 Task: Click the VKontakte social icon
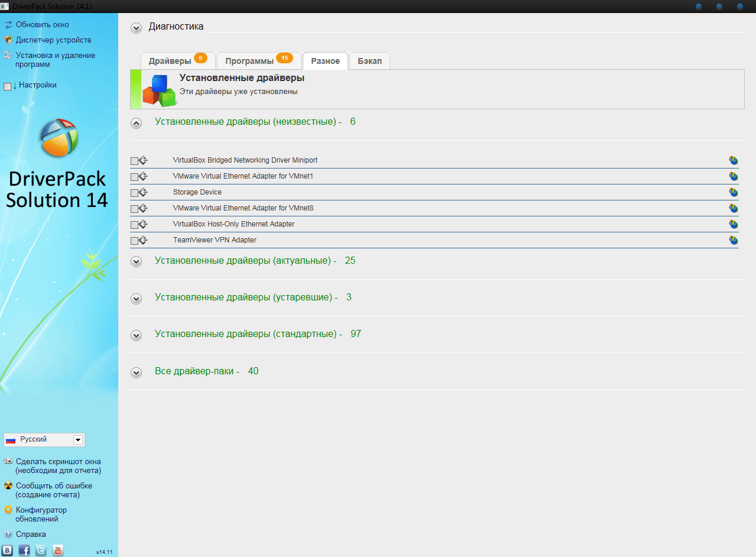(x=8, y=550)
